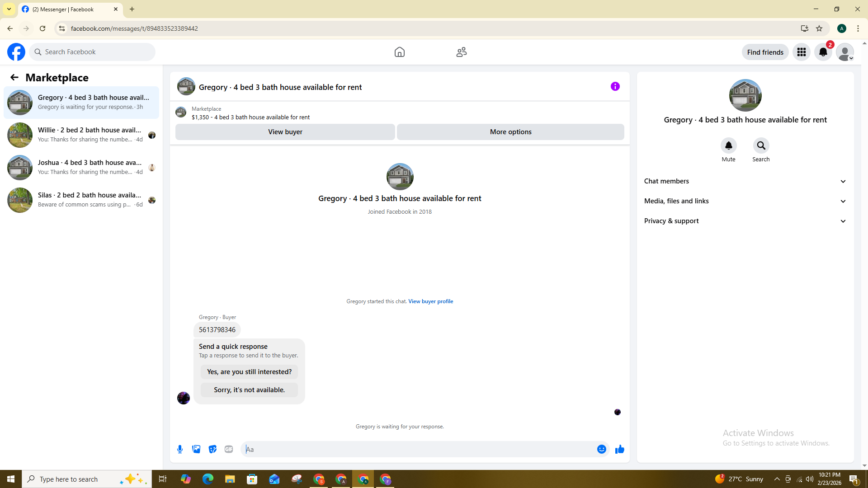The width and height of the screenshot is (868, 488).
Task: Send 'Sorry, it's not available' quick response
Action: [249, 390]
